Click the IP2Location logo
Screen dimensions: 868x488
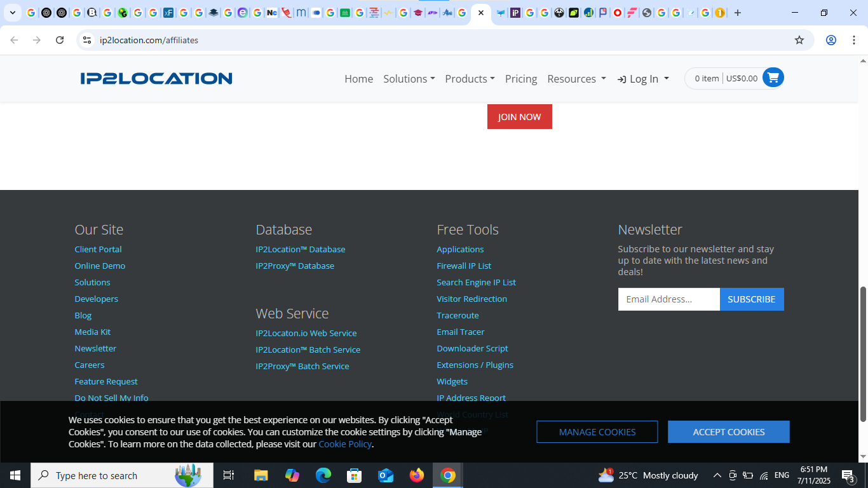coord(156,78)
